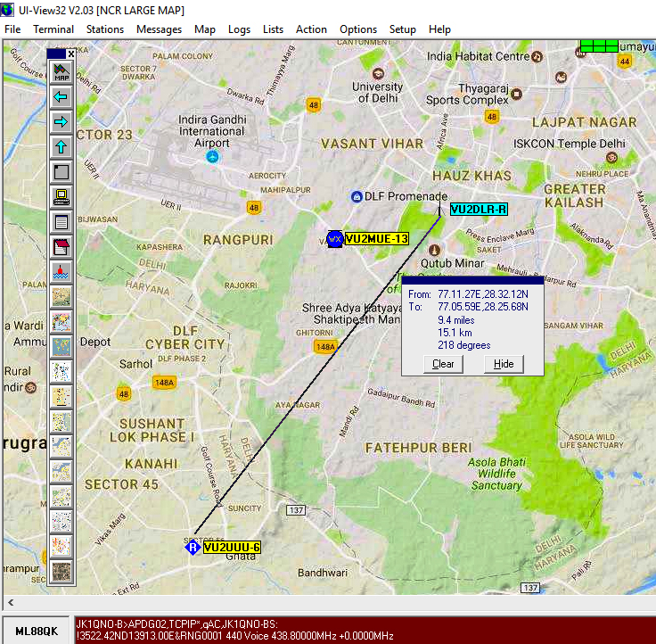The image size is (656, 644).
Task: Select the VU2DLR-R station label
Action: pos(479,210)
